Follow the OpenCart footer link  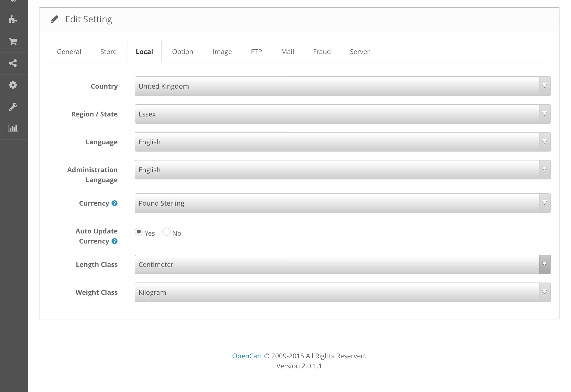tap(247, 356)
